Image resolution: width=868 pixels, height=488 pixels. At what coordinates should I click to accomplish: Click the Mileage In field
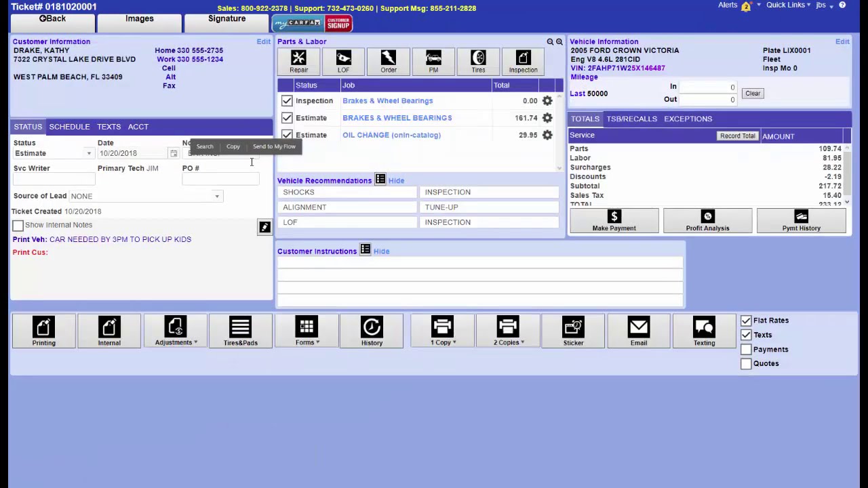click(x=707, y=87)
